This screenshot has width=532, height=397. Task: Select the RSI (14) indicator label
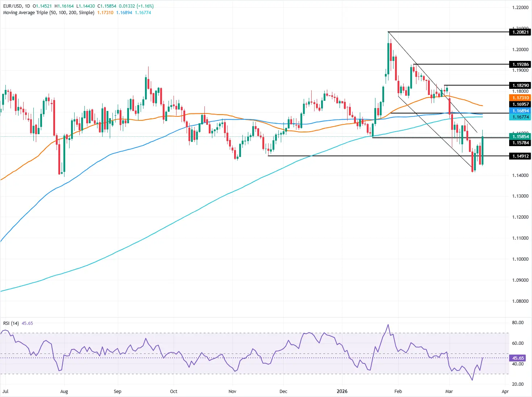[11, 323]
